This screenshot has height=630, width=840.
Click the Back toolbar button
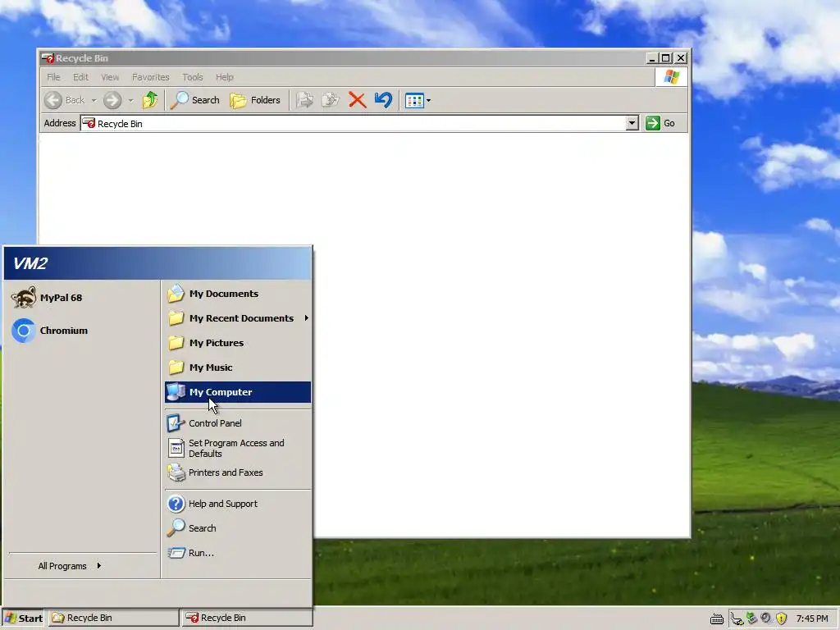pos(65,100)
